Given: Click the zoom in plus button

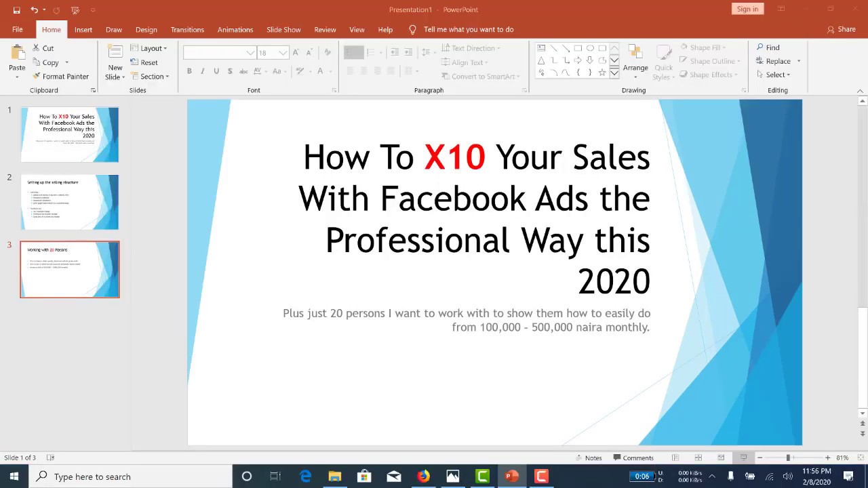Looking at the screenshot, I should coord(827,458).
